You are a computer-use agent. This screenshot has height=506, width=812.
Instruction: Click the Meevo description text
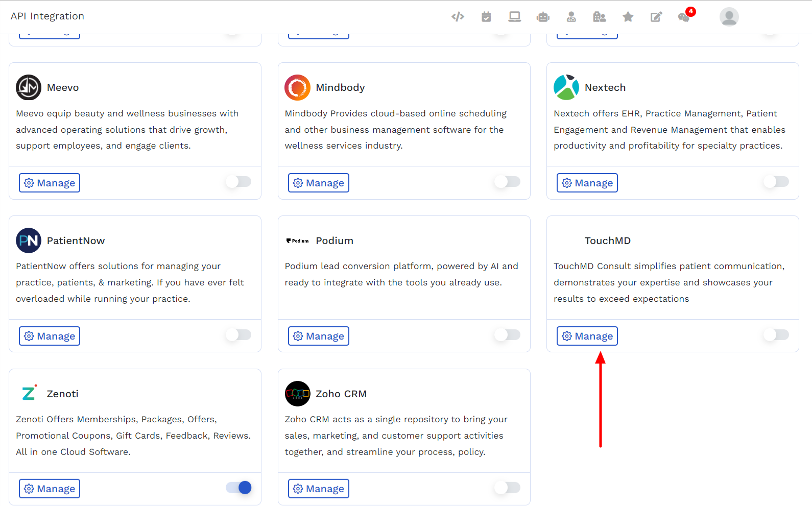pos(127,130)
